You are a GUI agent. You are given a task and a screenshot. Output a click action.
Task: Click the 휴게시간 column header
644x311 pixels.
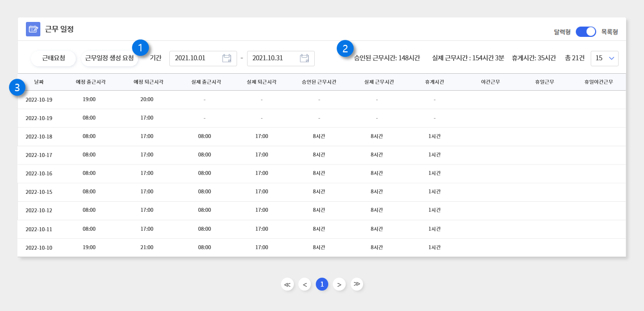[x=434, y=82]
